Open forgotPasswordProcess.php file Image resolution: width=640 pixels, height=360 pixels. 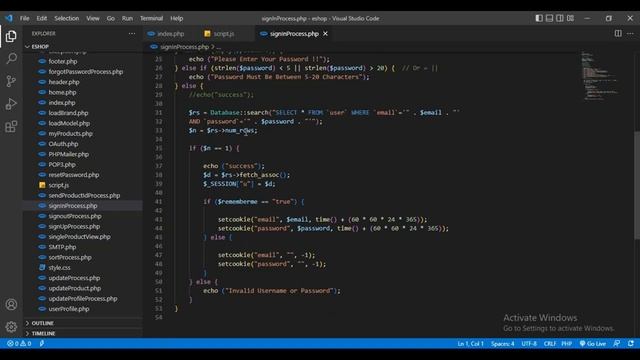pos(86,71)
